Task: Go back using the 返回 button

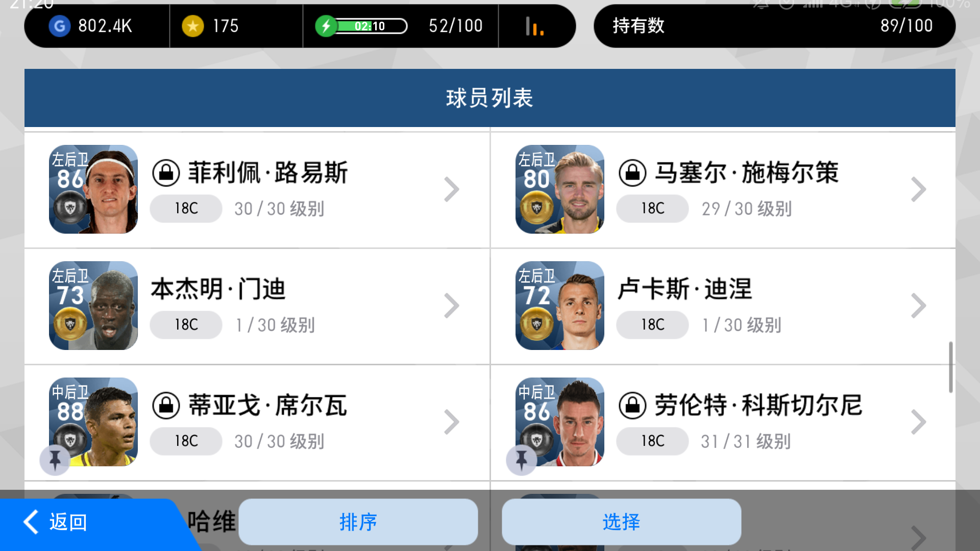Action: pyautogui.click(x=56, y=522)
